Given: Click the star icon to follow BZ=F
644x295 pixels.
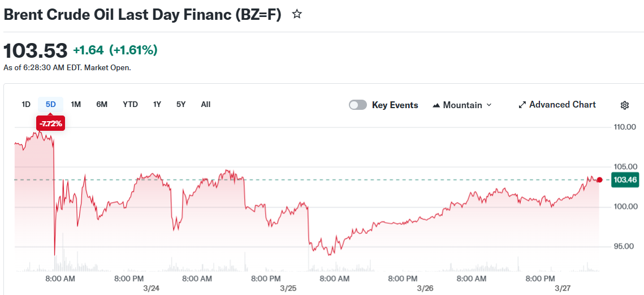Looking at the screenshot, I should (x=297, y=15).
